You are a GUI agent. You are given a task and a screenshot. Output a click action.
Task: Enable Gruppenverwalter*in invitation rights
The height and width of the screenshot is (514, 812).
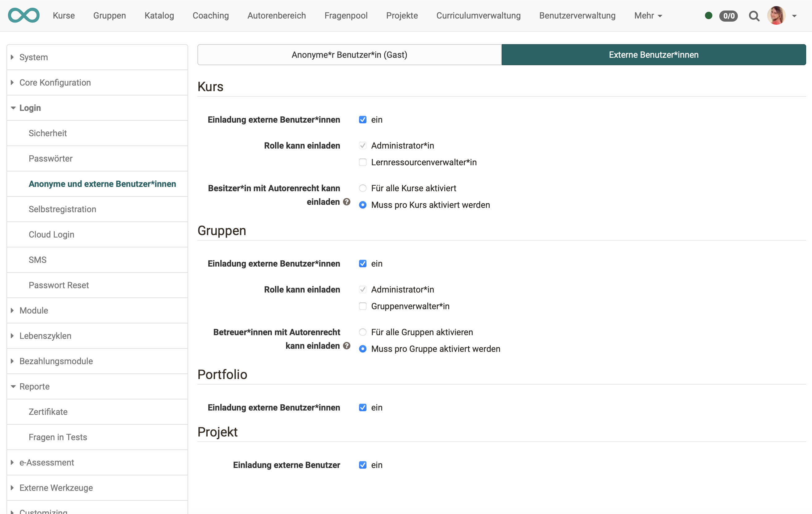click(362, 306)
